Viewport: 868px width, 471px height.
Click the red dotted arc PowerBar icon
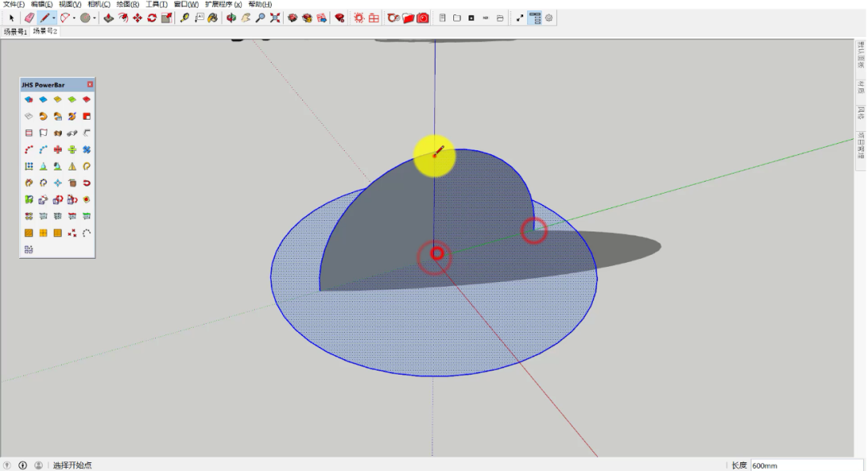(29, 150)
